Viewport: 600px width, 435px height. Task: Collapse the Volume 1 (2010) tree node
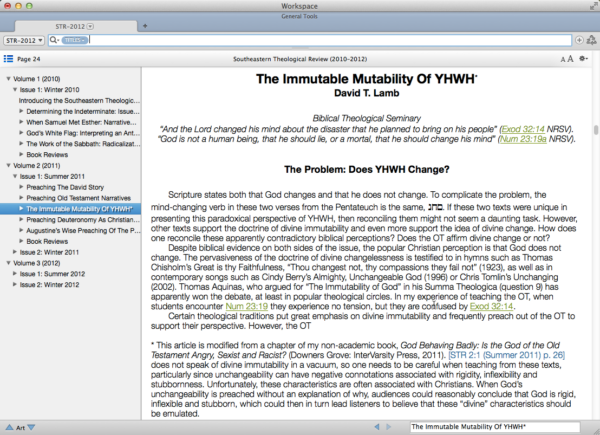9,78
